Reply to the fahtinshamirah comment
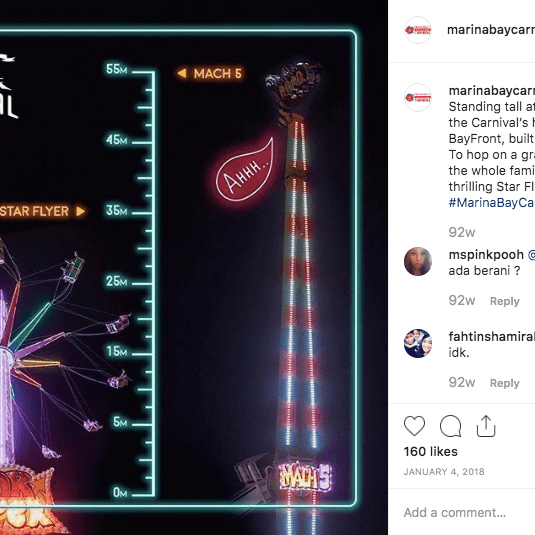This screenshot has height=535, width=535. point(505,383)
